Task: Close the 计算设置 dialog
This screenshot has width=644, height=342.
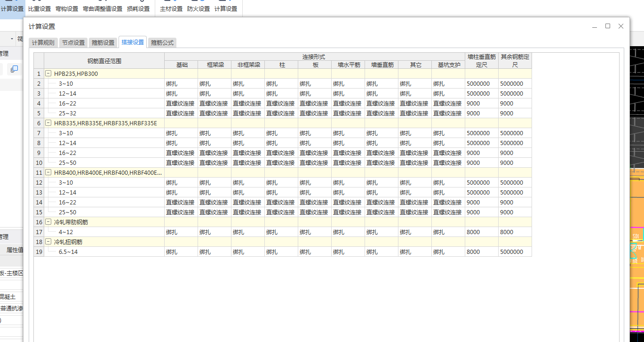Action: click(621, 26)
